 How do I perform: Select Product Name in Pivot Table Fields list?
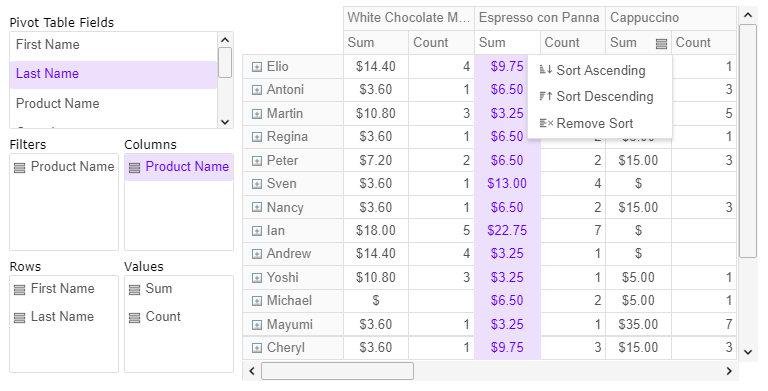[x=113, y=103]
